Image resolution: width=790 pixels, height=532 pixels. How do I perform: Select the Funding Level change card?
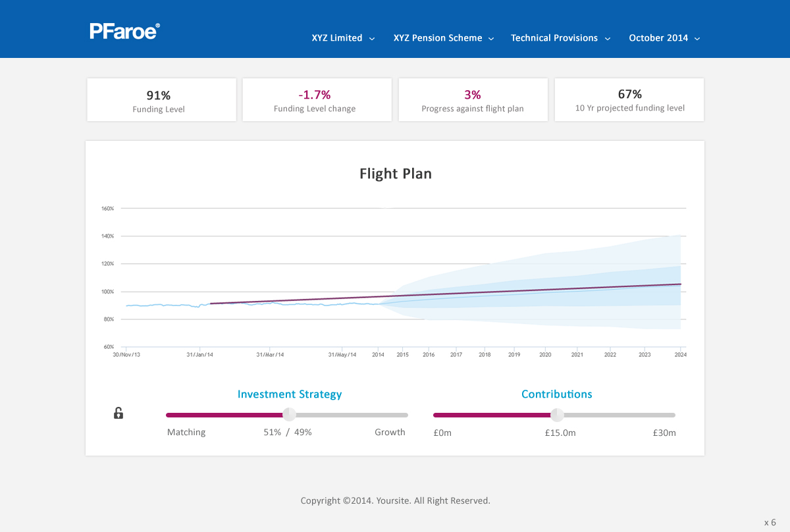click(x=317, y=100)
